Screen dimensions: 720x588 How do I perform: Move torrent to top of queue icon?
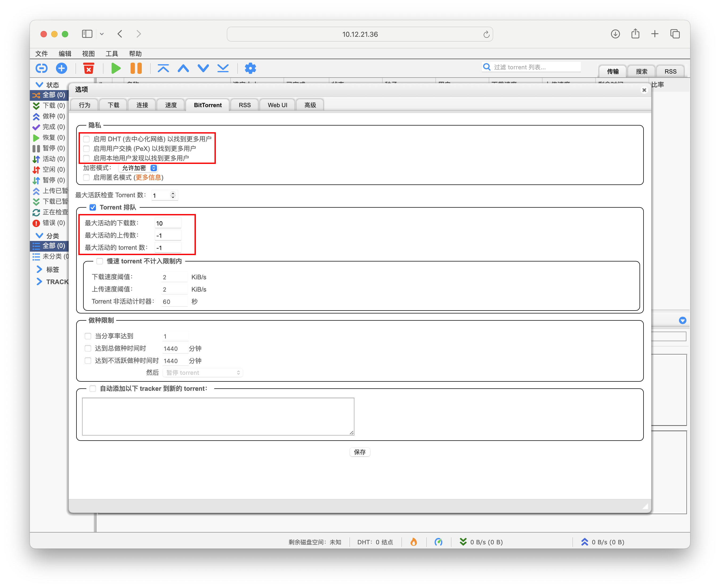tap(163, 68)
